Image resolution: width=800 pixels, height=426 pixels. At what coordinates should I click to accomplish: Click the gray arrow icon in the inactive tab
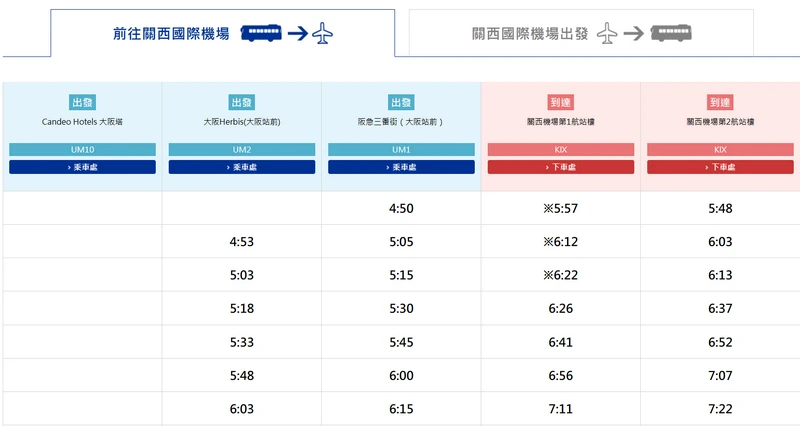[x=634, y=34]
